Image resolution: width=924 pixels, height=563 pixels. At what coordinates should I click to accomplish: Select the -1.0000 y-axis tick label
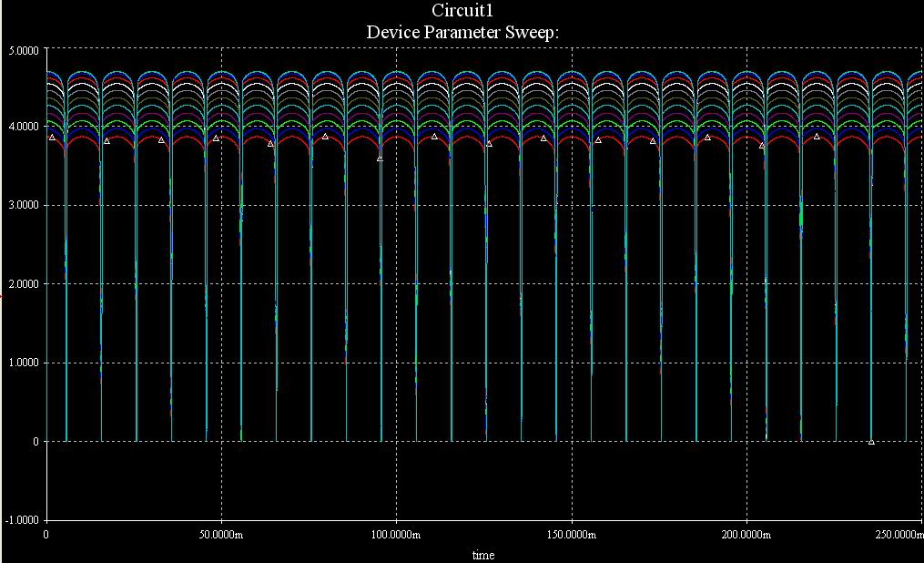click(x=19, y=521)
